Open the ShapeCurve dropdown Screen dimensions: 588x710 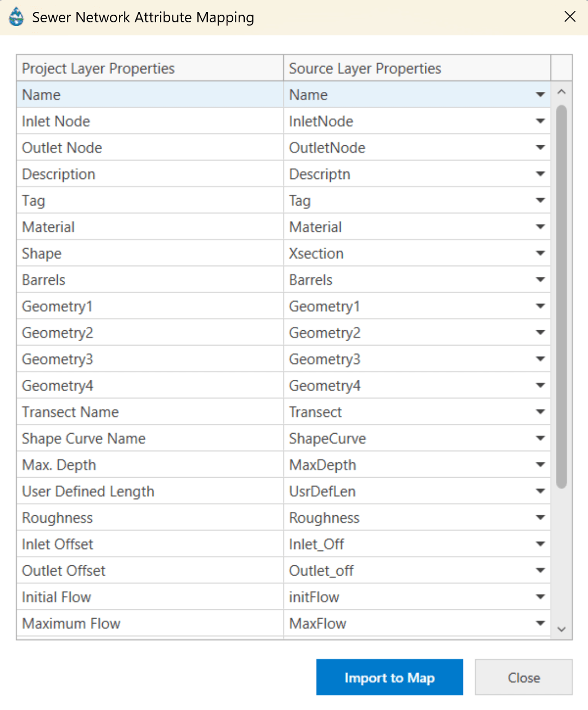click(540, 438)
